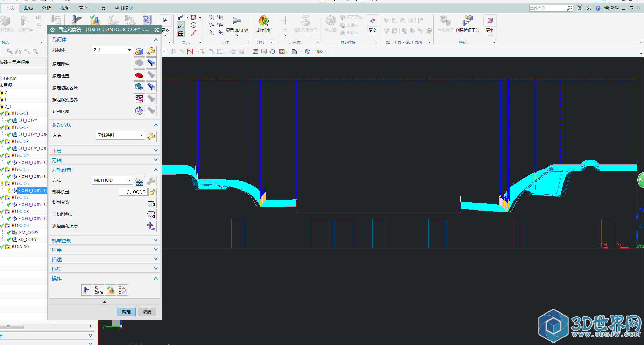Switch to the 视图 ribbon tab
The height and width of the screenshot is (345, 644).
tap(65, 8)
